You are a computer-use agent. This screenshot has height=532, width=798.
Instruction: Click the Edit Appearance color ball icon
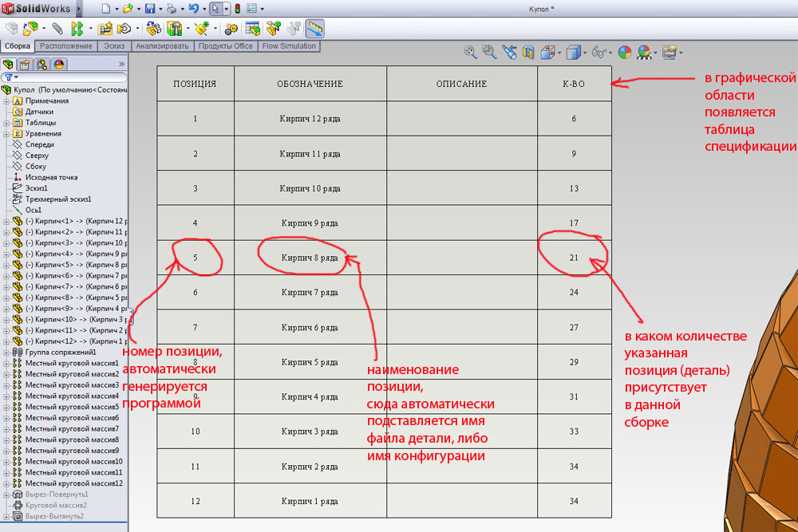coord(625,53)
